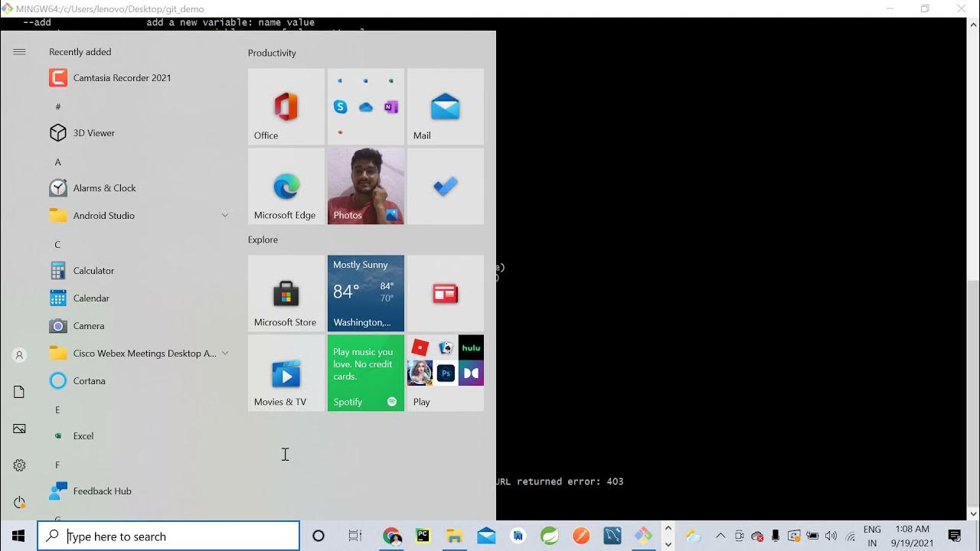The width and height of the screenshot is (980, 551).
Task: Open the Spotify tile
Action: click(366, 373)
